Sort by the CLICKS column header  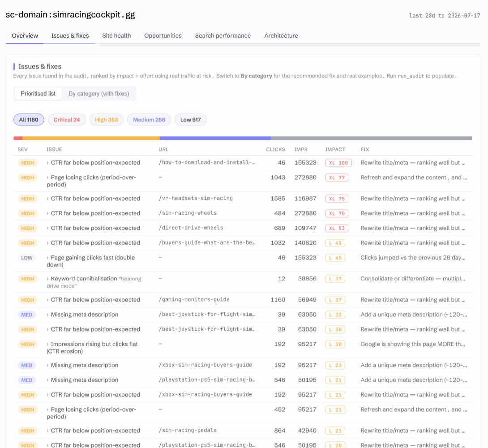tap(275, 150)
